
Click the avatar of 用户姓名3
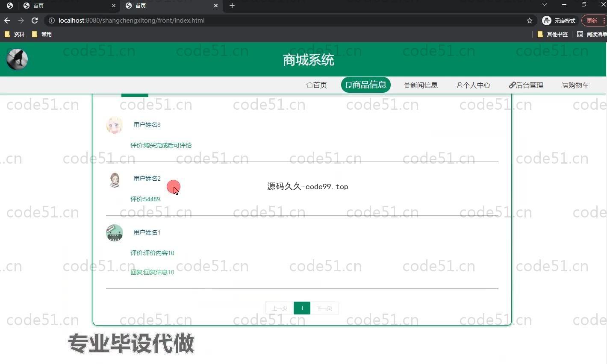(115, 125)
